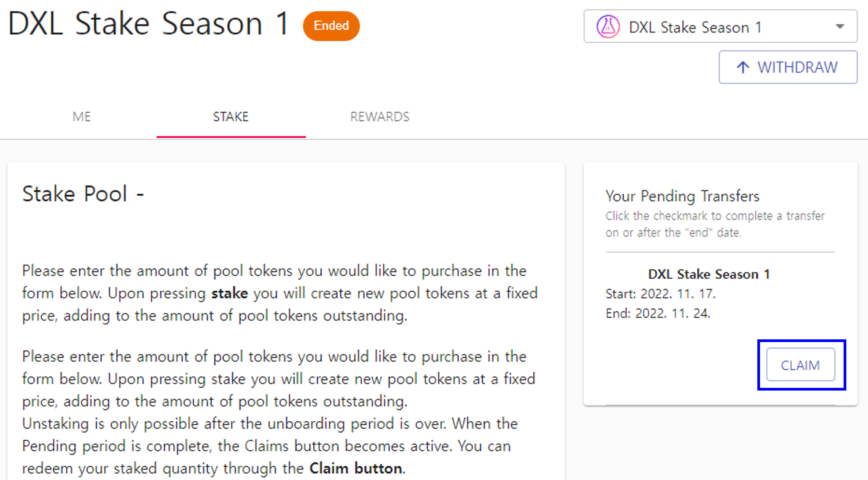This screenshot has height=480, width=868.
Task: Open the REWARDS tab
Action: click(x=380, y=117)
